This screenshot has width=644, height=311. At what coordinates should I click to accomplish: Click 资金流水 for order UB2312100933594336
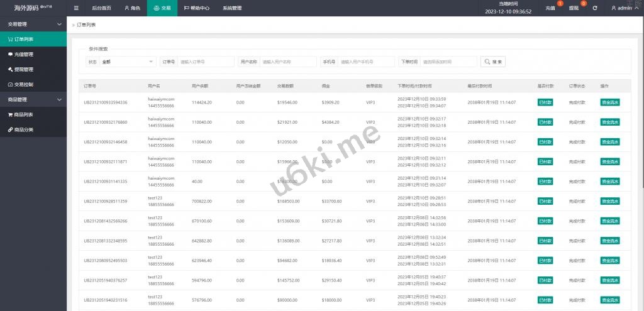(609, 102)
